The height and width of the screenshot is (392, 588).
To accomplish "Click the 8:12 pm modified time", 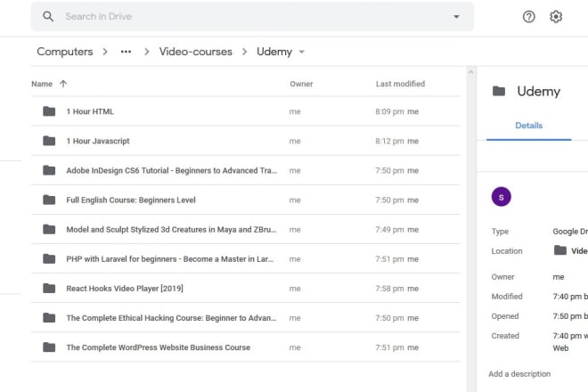I will (x=389, y=141).
